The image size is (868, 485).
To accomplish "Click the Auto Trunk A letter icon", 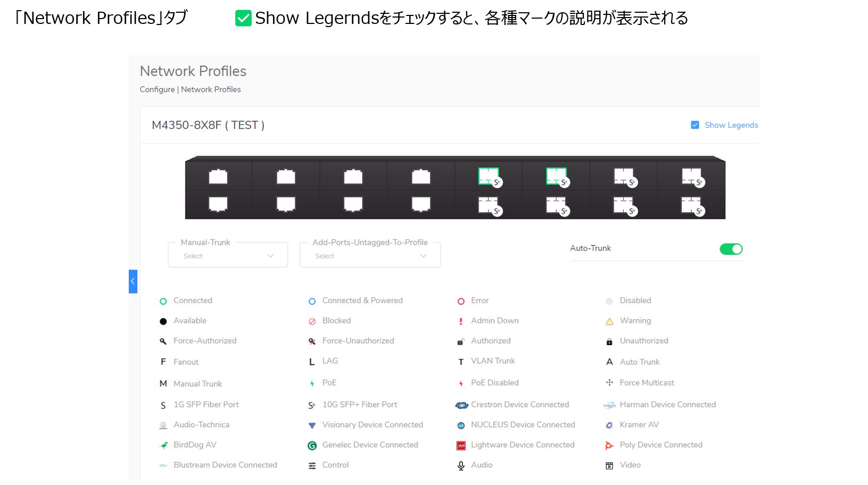I will point(609,362).
